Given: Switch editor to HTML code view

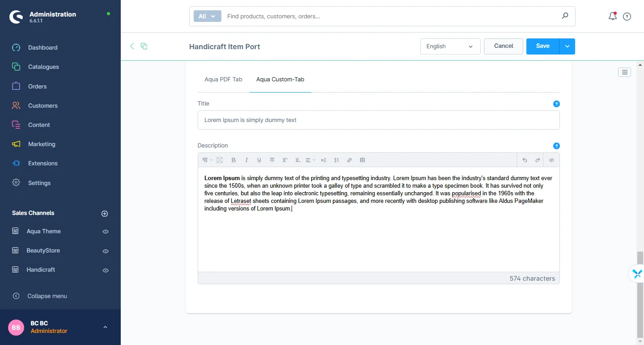Looking at the screenshot, I should [551, 160].
